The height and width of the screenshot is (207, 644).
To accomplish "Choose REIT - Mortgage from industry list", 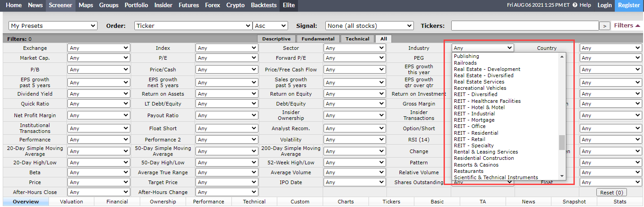I will [x=474, y=120].
